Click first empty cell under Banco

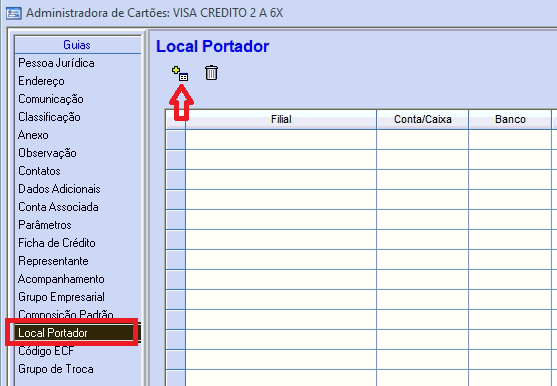point(510,140)
